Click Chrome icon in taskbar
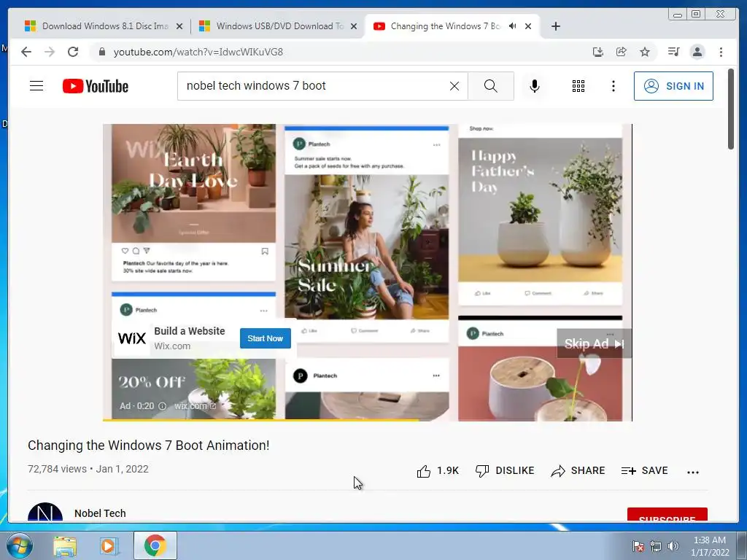This screenshot has width=747, height=560. (155, 545)
